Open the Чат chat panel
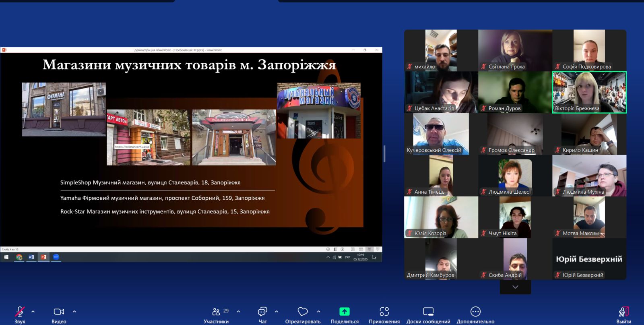This screenshot has height=325, width=644. click(262, 312)
